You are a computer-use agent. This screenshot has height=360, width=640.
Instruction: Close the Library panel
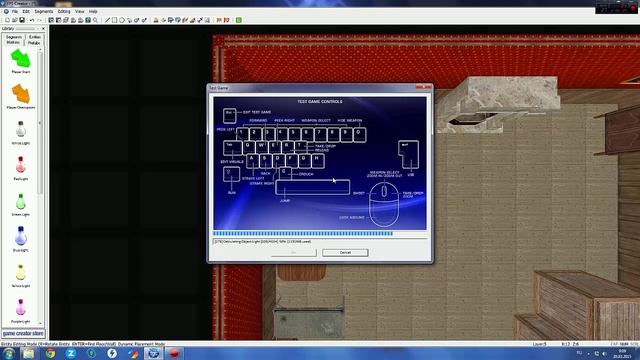pyautogui.click(x=43, y=29)
